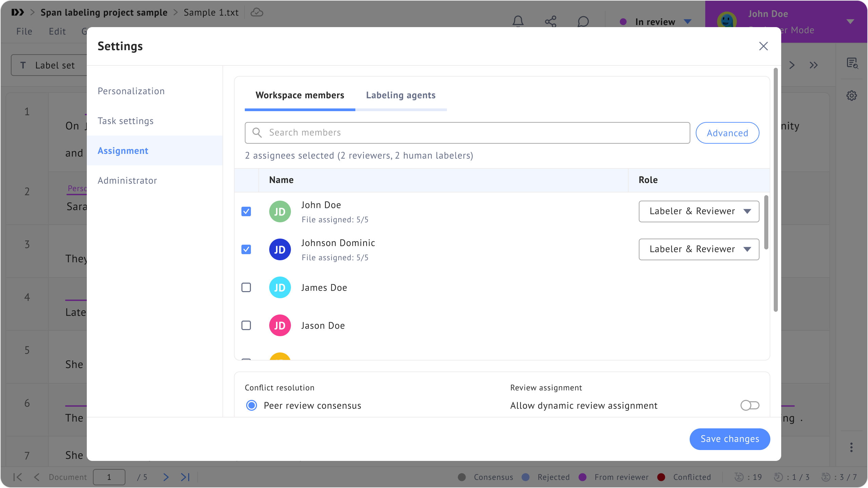The height and width of the screenshot is (488, 868).
Task: Click next document arrow in footer
Action: tap(166, 477)
